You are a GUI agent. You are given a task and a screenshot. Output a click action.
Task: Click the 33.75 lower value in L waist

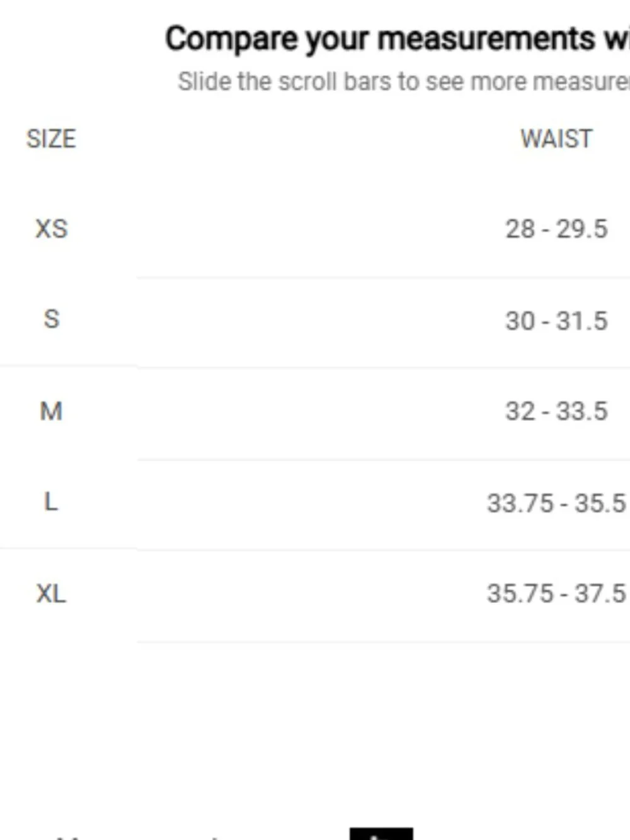point(520,503)
